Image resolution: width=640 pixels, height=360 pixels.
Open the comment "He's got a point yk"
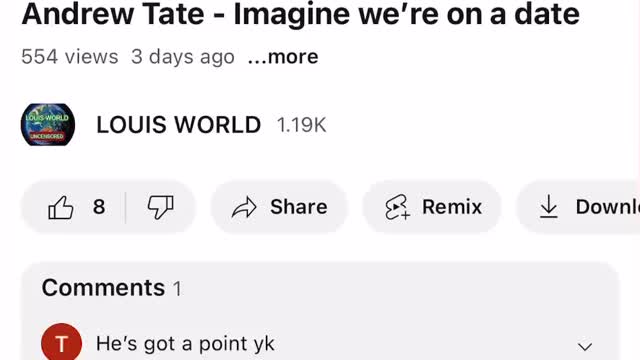coord(185,344)
